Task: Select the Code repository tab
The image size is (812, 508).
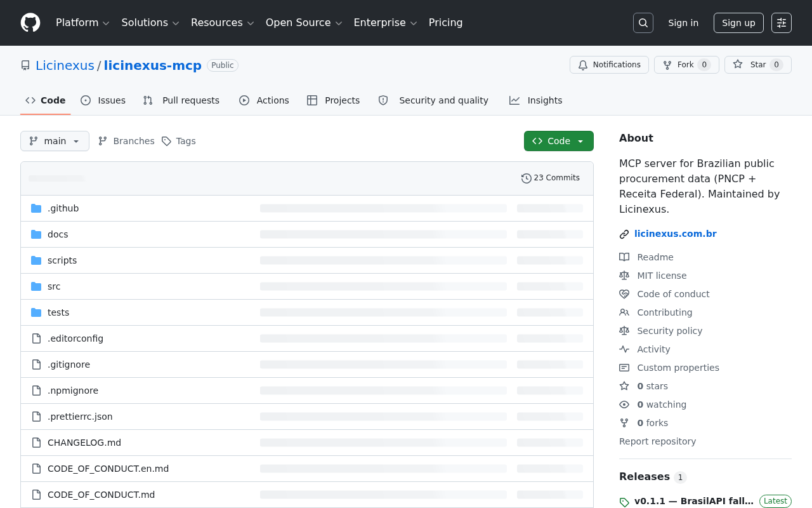Action: pos(46,100)
